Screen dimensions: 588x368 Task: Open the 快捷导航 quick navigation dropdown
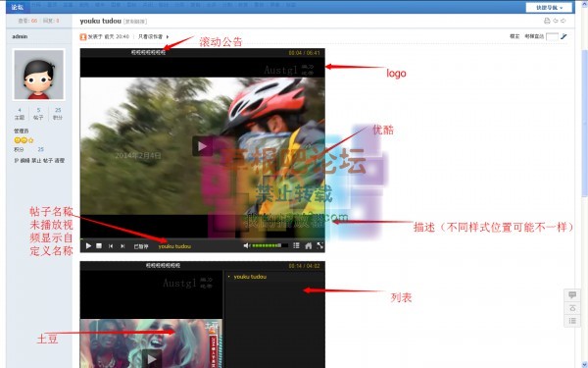tap(549, 8)
